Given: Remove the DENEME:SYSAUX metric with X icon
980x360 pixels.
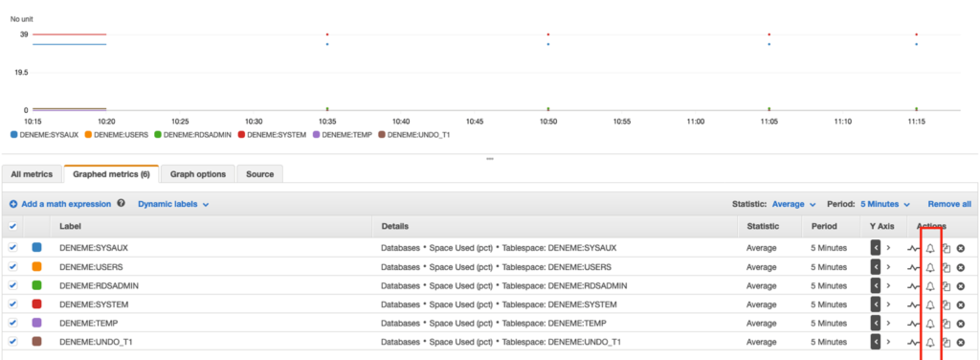Looking at the screenshot, I should pyautogui.click(x=961, y=248).
